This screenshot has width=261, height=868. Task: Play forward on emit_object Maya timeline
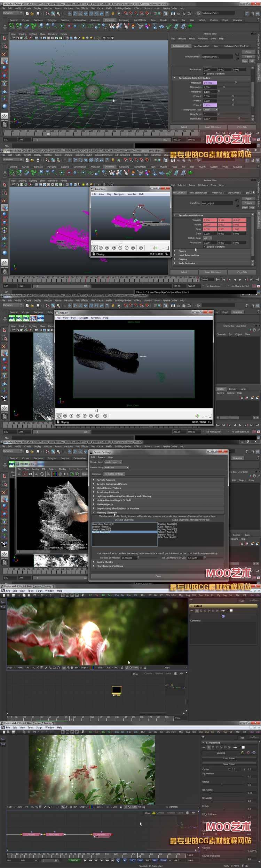(x=240, y=279)
